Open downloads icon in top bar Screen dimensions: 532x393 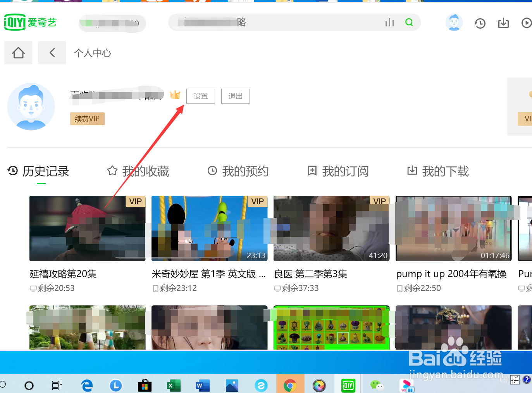click(503, 23)
